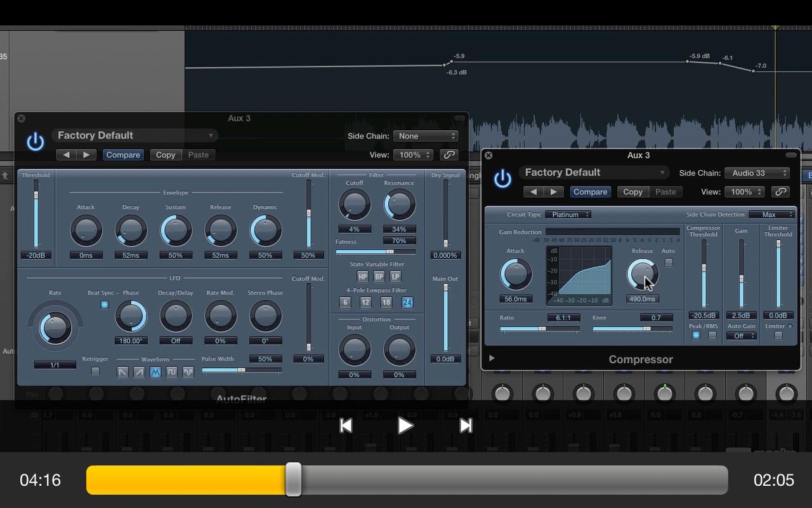Screen dimensions: 812x508
Task: Skip to next video track
Action: pos(466,425)
